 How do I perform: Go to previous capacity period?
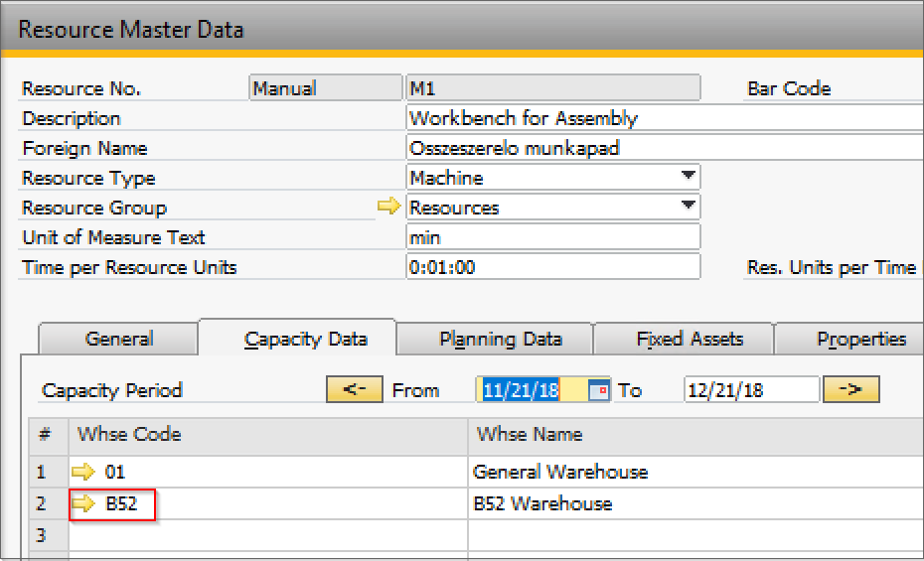click(353, 390)
